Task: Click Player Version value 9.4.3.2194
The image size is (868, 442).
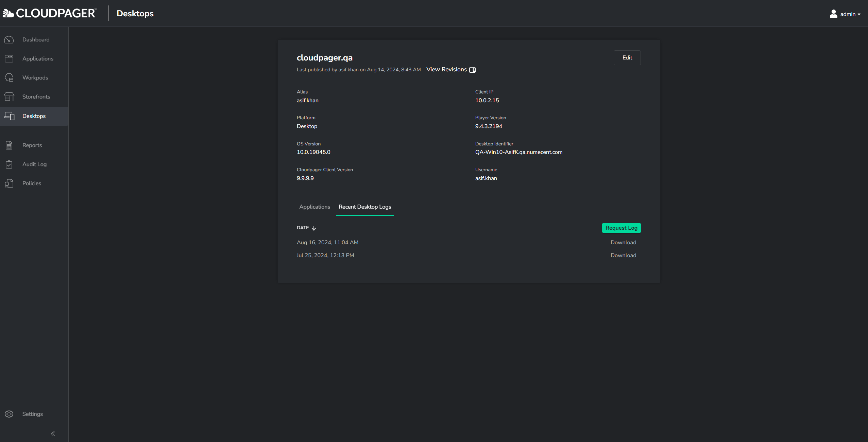Action: [x=489, y=126]
